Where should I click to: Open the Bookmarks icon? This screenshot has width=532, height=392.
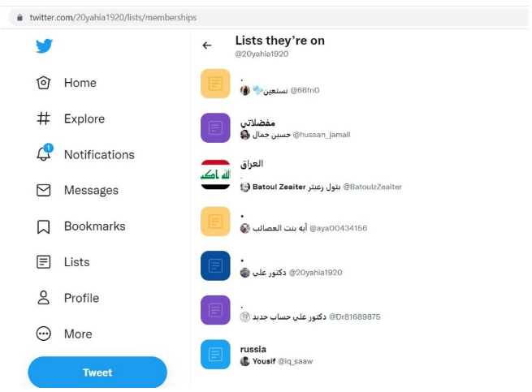coord(43,226)
